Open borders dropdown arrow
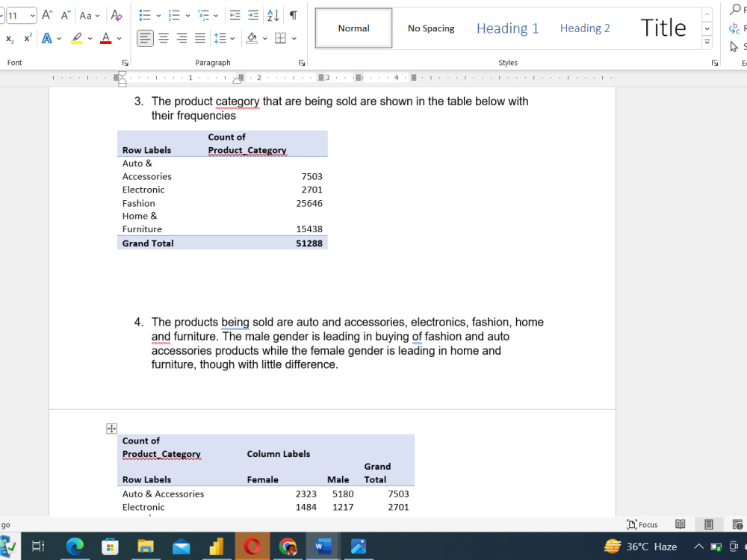This screenshot has height=560, width=747. point(294,39)
